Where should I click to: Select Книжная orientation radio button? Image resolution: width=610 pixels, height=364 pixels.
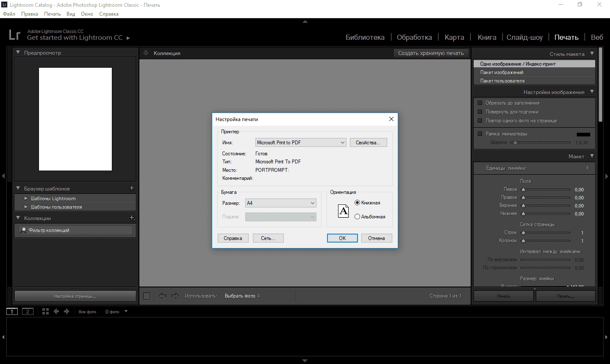tap(357, 203)
